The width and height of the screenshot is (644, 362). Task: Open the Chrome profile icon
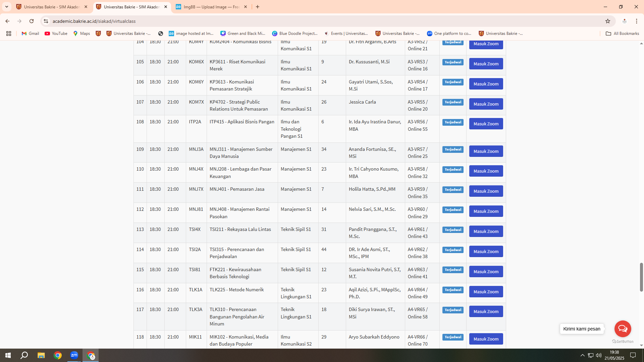pos(625,21)
